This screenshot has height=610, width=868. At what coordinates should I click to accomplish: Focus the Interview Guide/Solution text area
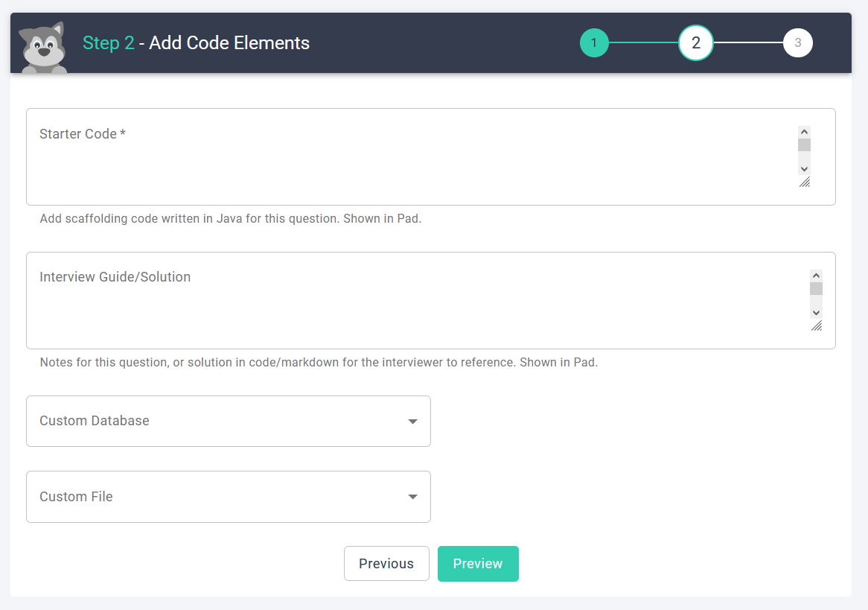coord(431,300)
